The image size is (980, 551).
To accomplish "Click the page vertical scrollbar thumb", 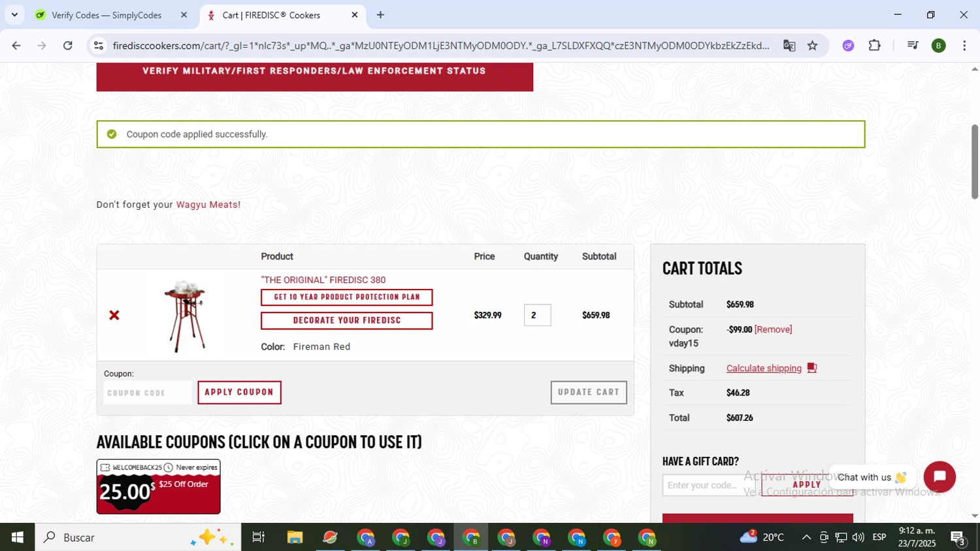I will 975,161.
